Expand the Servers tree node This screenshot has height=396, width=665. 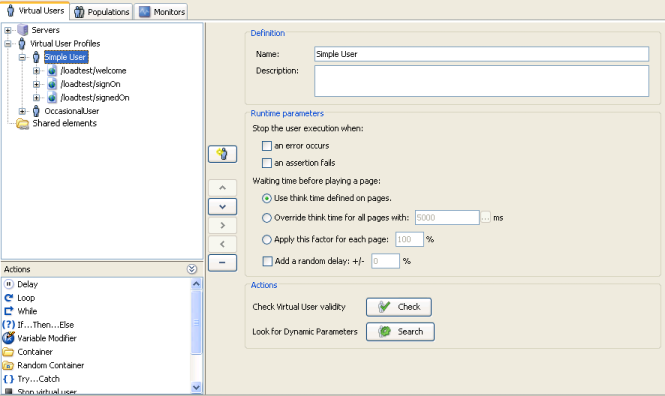(x=8, y=30)
